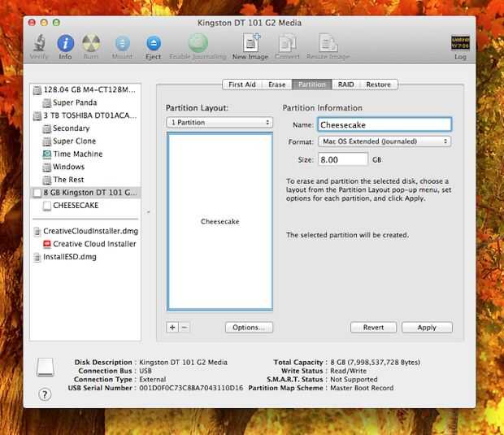Select the Time Machine volume

point(85,154)
